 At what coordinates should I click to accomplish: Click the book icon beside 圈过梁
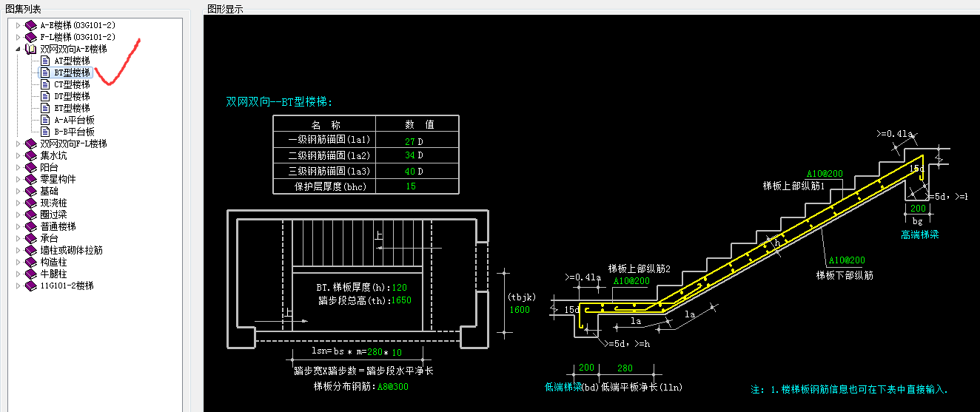coord(31,215)
